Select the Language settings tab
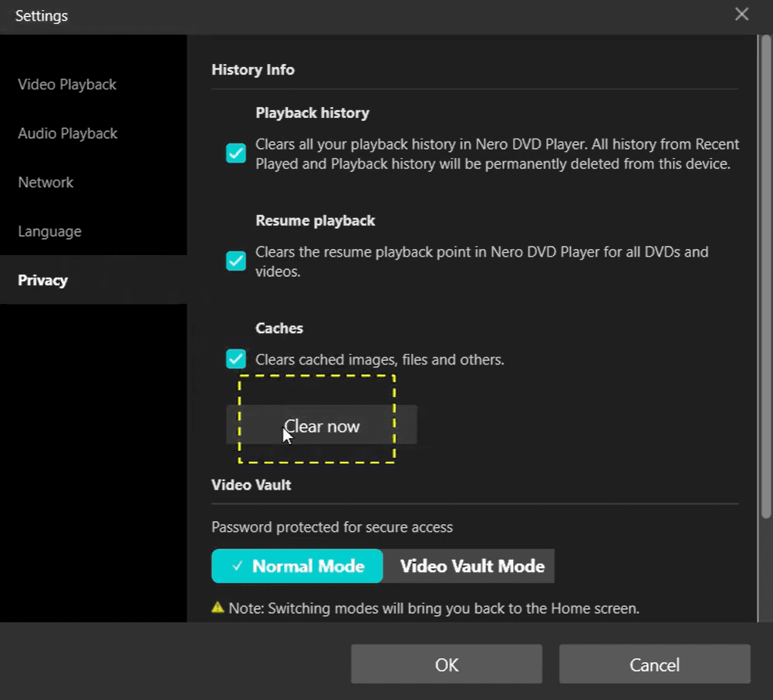Viewport: 773px width, 700px height. 50,231
